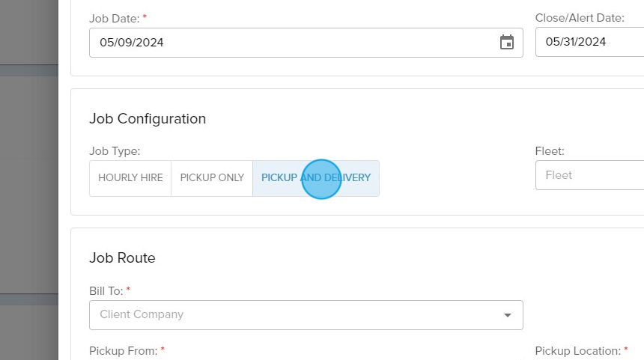This screenshot has height=360, width=644.
Task: Click the "Fleet:" label text
Action: click(x=550, y=151)
